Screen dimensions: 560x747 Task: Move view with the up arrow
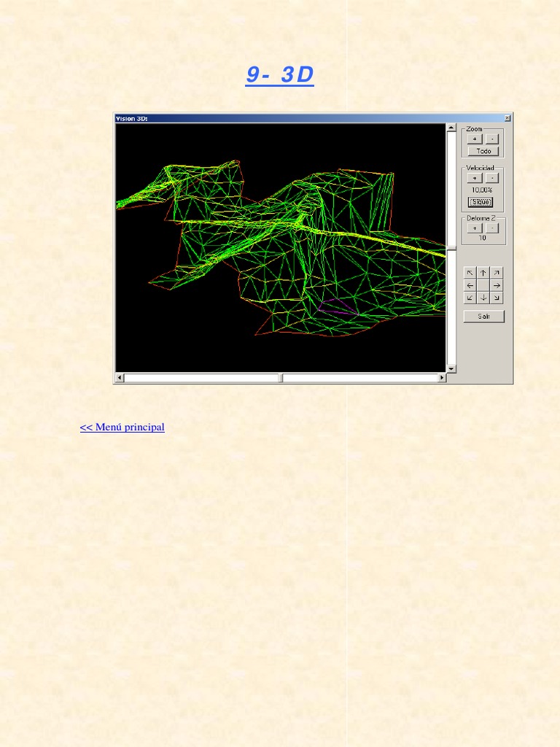(483, 273)
